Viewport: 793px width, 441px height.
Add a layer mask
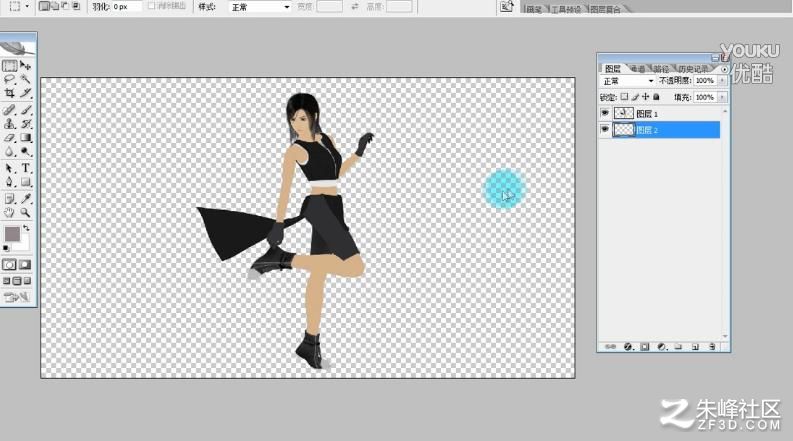tap(645, 347)
